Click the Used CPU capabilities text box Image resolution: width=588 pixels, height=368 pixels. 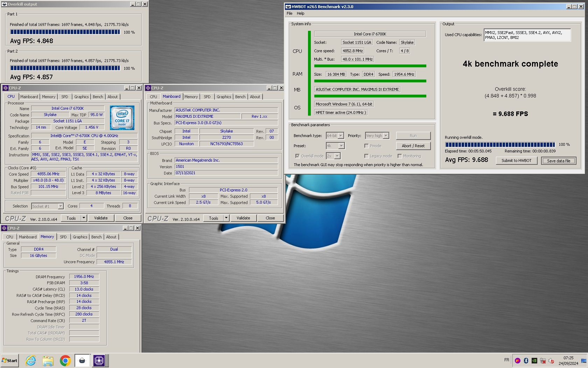pos(527,35)
